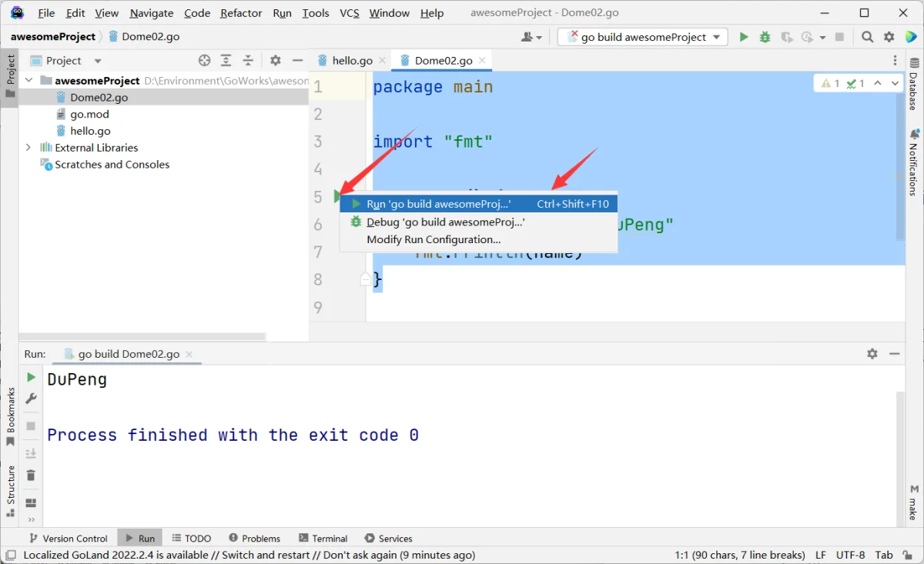Screen dimensions: 924x564
Task: Select go.mod file in project tree
Action: tap(163, 114)
